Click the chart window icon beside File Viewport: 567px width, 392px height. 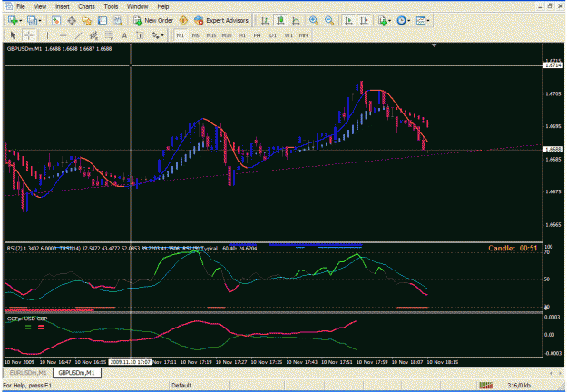point(8,6)
